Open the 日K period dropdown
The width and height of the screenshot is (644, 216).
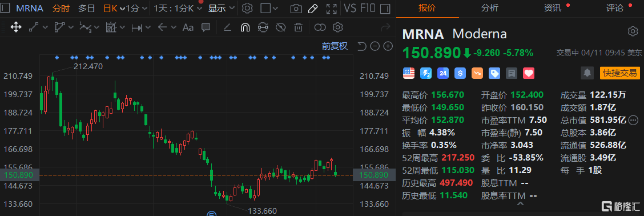[x=114, y=8]
